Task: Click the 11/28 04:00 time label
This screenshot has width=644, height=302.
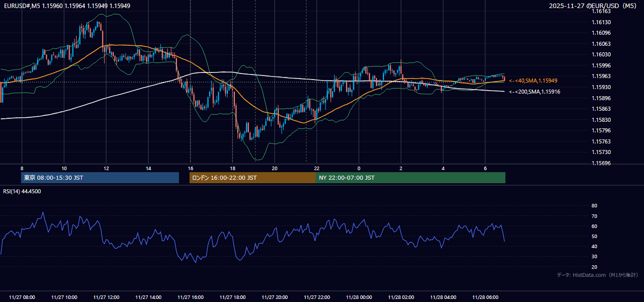Action: [443, 297]
